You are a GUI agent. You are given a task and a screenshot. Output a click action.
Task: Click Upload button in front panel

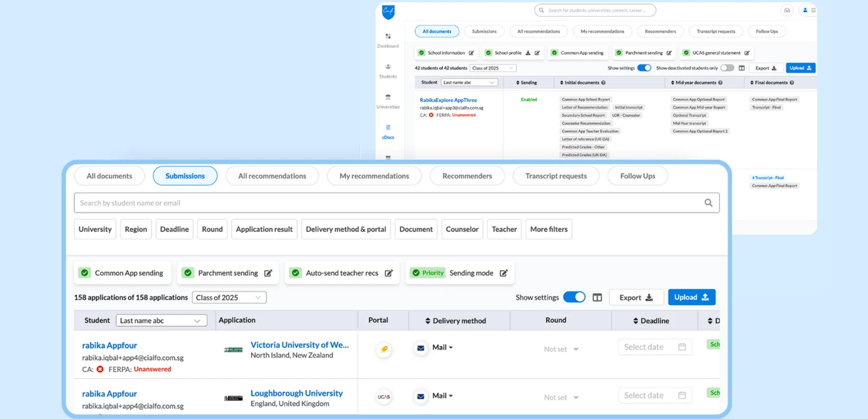pyautogui.click(x=692, y=297)
